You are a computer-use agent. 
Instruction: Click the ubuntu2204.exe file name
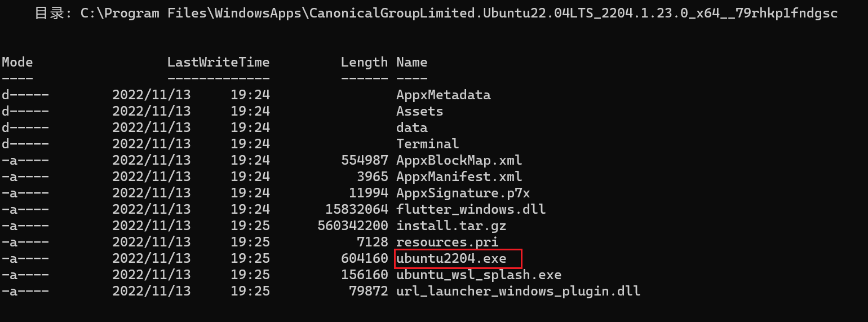click(451, 259)
